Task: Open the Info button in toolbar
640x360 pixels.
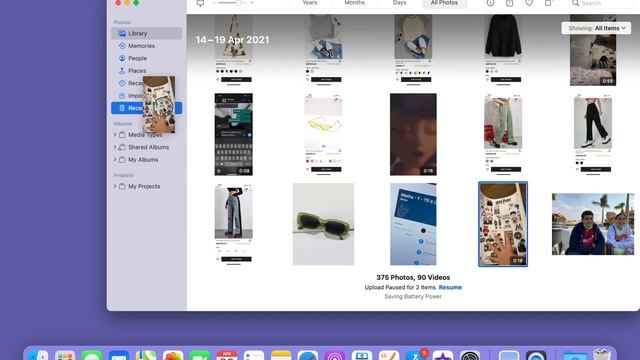Action: click(490, 3)
